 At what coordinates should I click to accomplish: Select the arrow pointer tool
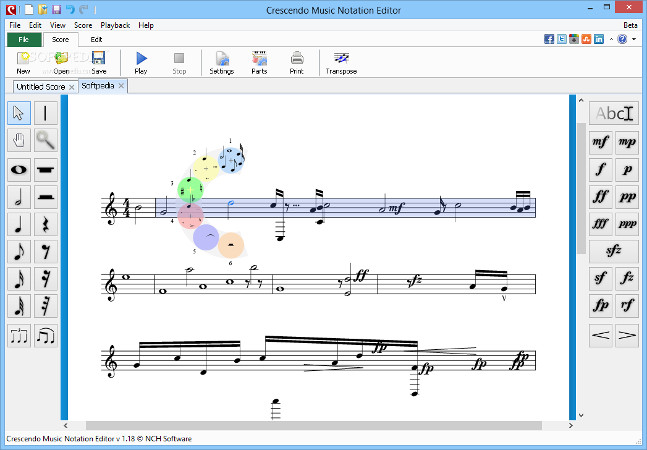click(19, 113)
